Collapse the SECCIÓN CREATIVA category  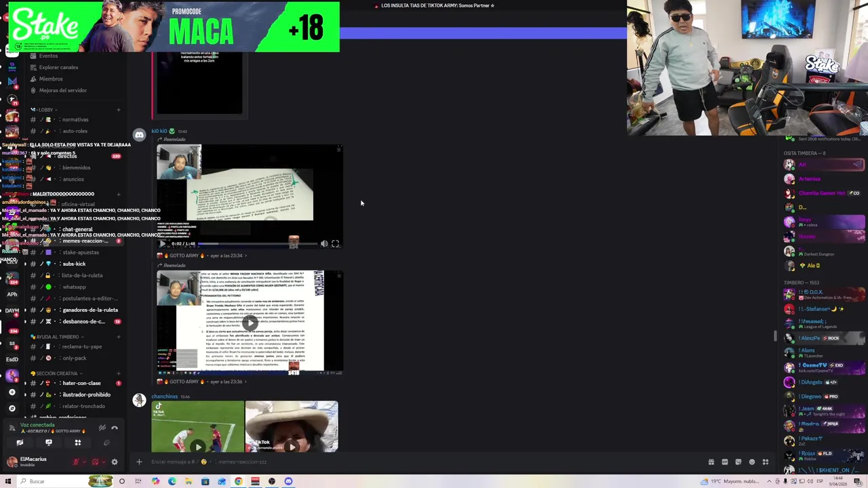56,373
